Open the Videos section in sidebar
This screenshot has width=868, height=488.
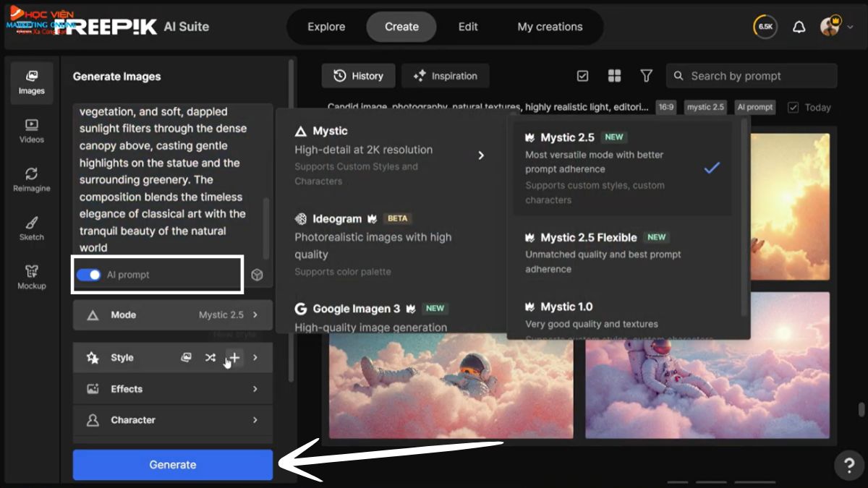(x=32, y=131)
